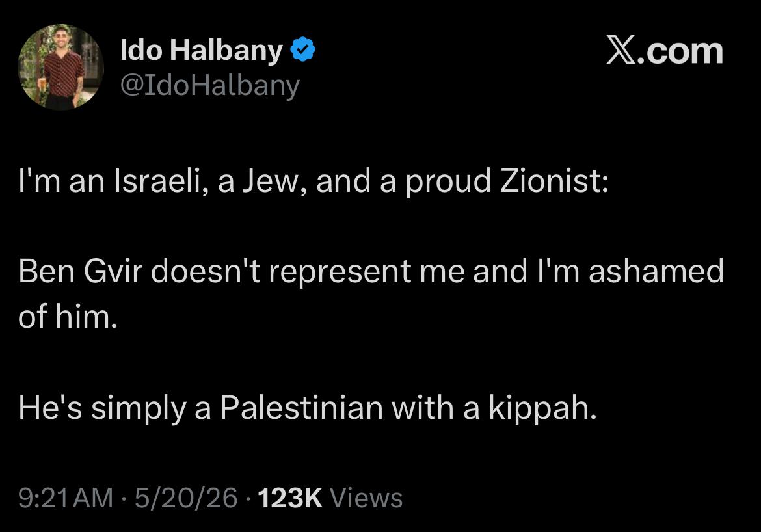The height and width of the screenshot is (532, 761).
Task: Click the name "Ben Gvir" in tweet
Action: click(x=81, y=271)
